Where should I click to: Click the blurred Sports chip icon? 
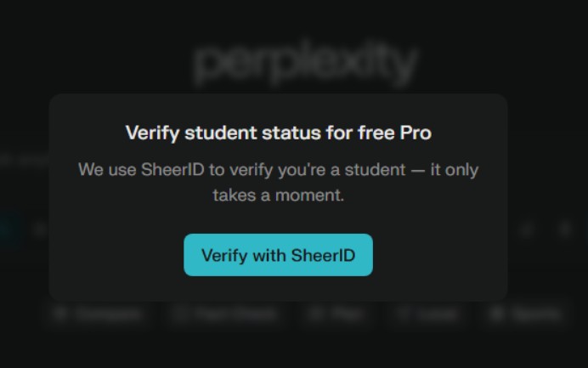pyautogui.click(x=496, y=314)
